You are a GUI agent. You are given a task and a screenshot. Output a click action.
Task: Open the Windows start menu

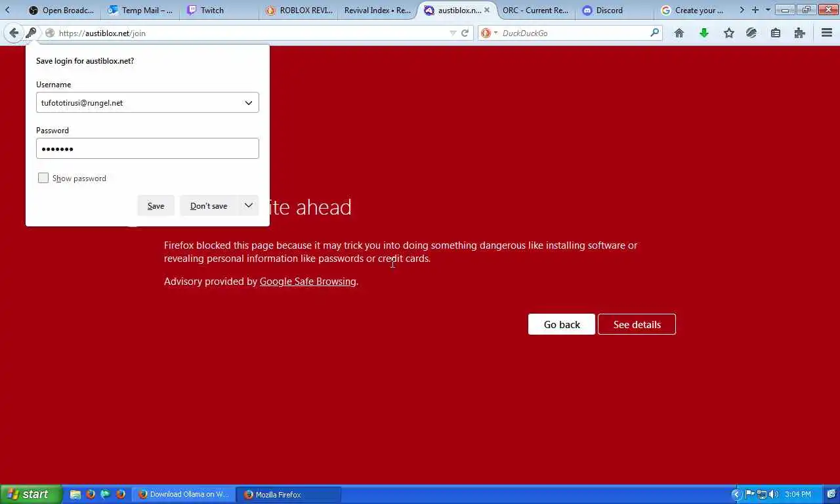tap(31, 494)
